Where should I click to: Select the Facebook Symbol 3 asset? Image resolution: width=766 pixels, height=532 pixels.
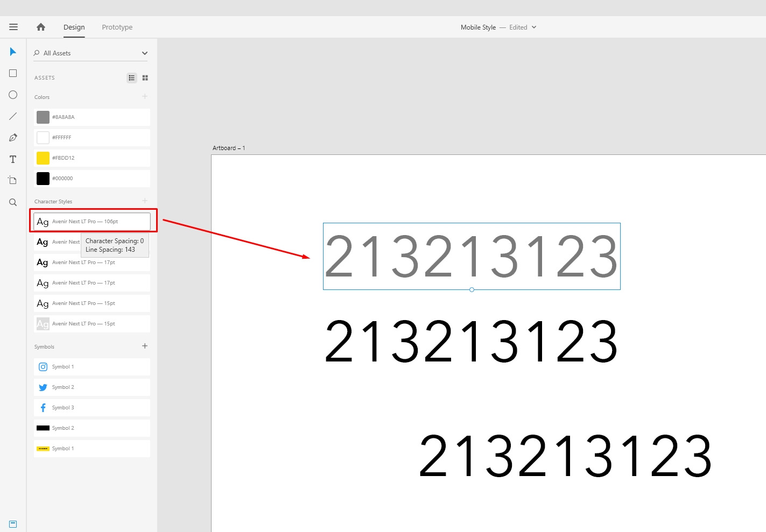point(92,407)
